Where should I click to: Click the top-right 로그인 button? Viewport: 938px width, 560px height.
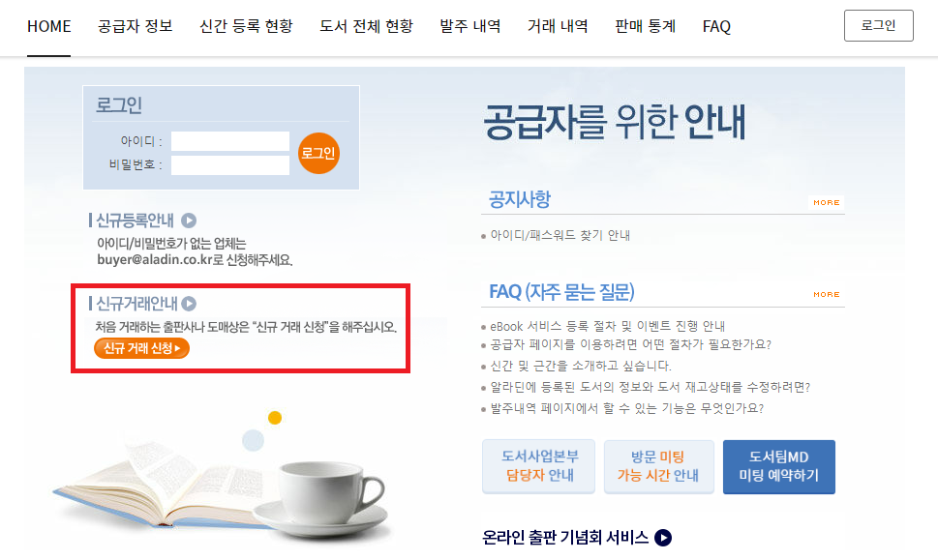point(879,26)
